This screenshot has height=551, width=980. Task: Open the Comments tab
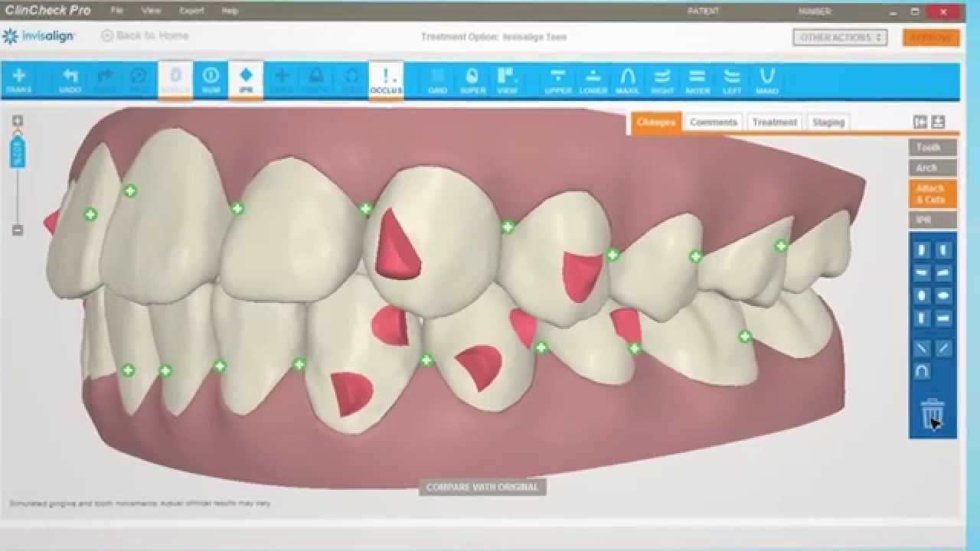click(x=714, y=122)
